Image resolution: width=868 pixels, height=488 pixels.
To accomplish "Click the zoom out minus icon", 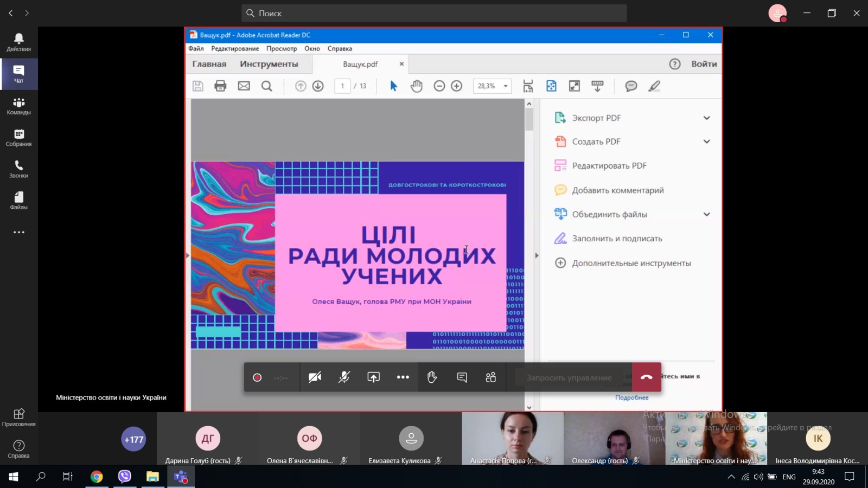I will coord(439,86).
